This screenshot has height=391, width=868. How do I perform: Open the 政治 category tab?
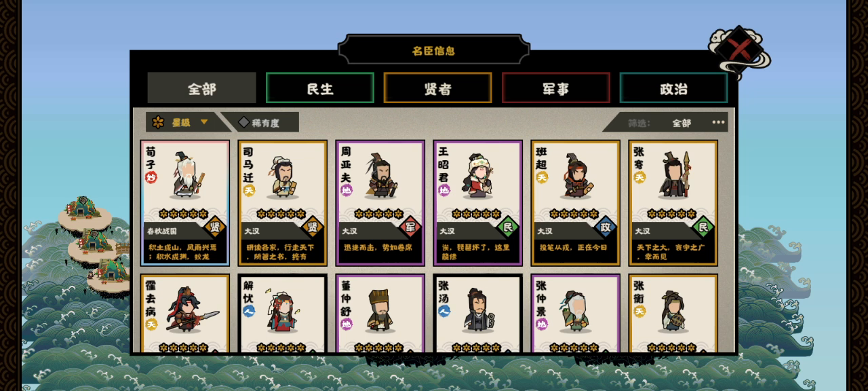pos(674,88)
